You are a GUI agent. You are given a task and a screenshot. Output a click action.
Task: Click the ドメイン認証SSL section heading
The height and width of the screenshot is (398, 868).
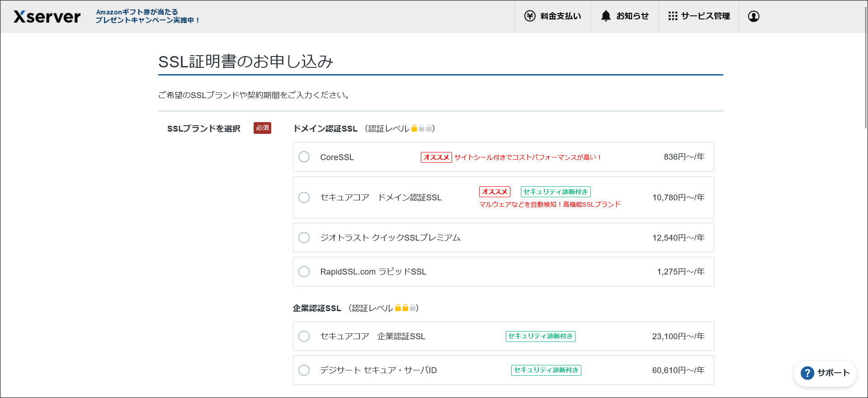coord(325,129)
